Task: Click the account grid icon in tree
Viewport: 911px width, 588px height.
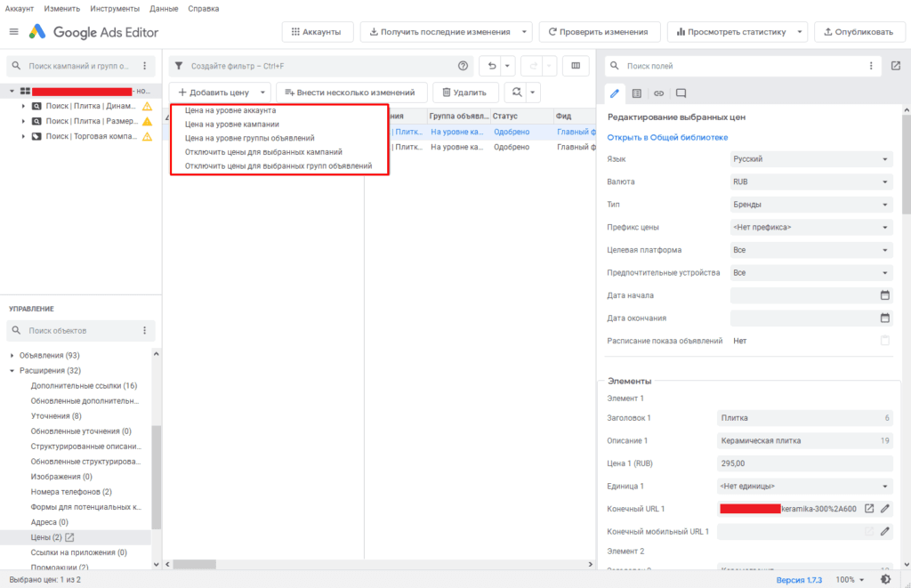Action: pos(25,92)
